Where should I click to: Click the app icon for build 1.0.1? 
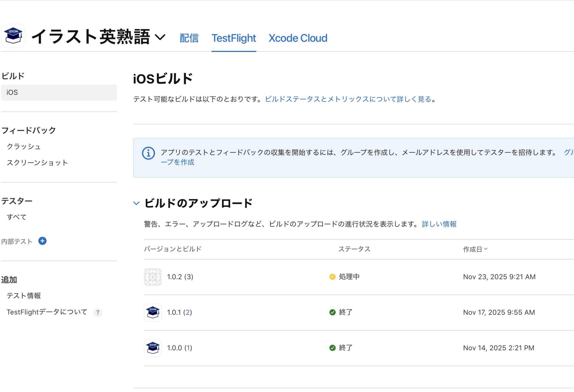153,313
